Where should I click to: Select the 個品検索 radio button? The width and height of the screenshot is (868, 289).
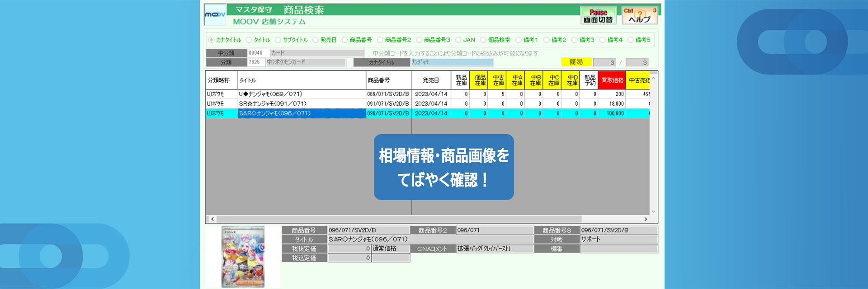[x=483, y=40]
